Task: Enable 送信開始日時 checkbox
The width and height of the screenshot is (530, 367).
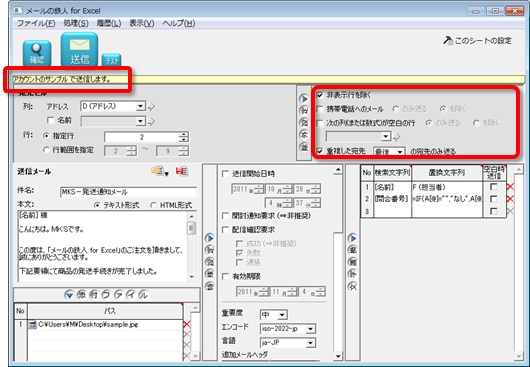Action: [225, 174]
